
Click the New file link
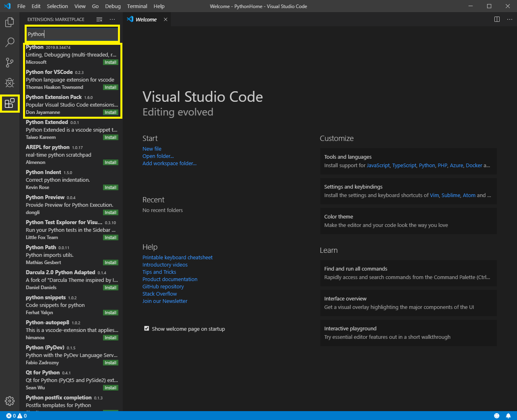152,149
